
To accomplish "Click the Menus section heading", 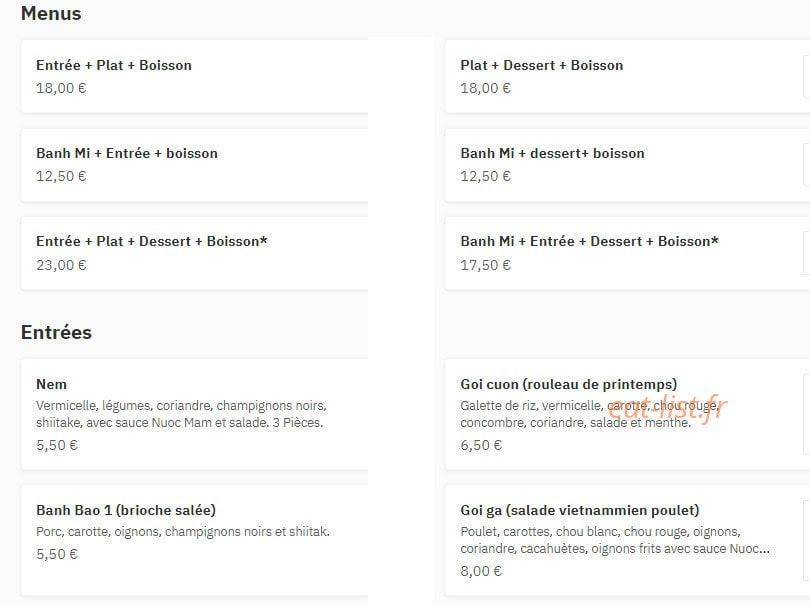I will pos(51,13).
